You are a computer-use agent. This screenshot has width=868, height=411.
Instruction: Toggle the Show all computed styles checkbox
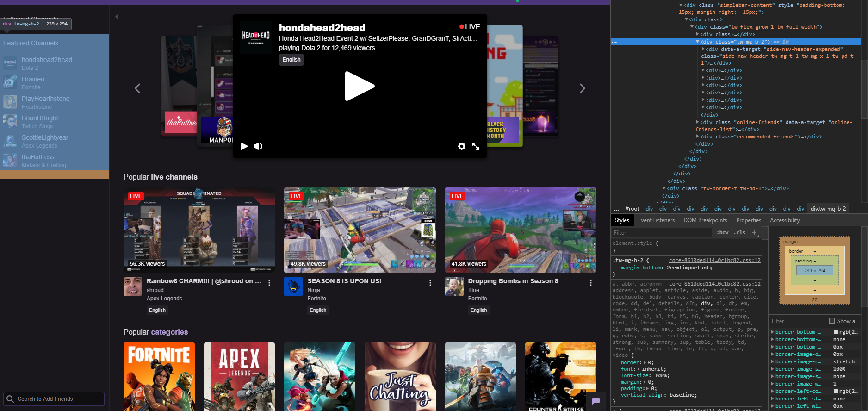[x=832, y=321]
